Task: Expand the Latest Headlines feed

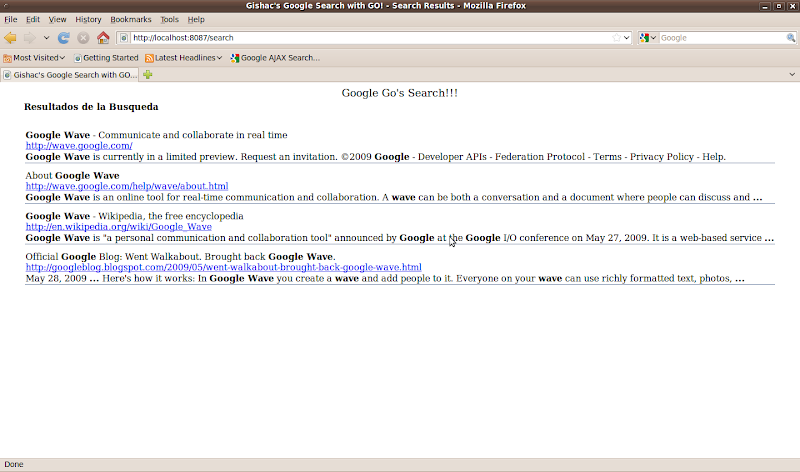Action: click(184, 58)
